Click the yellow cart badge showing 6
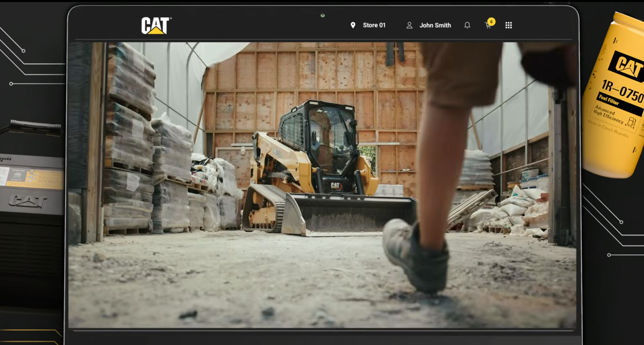The width and height of the screenshot is (644, 345). tap(491, 22)
